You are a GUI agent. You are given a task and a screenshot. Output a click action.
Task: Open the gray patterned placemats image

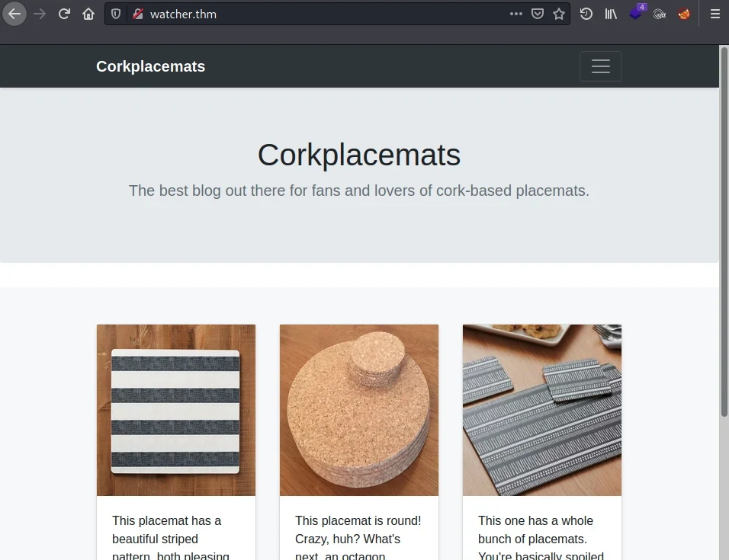[x=542, y=410]
